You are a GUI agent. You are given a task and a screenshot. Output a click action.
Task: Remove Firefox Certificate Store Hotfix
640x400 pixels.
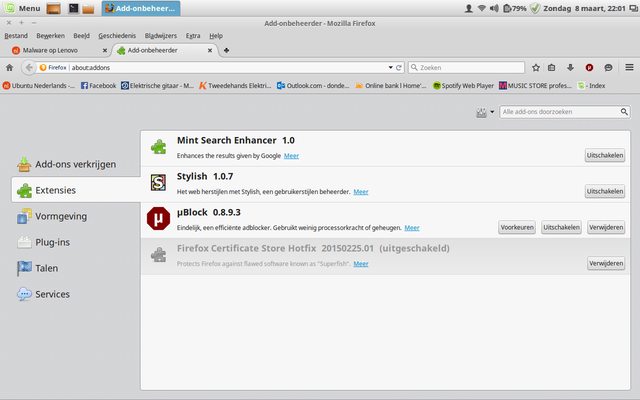606,263
